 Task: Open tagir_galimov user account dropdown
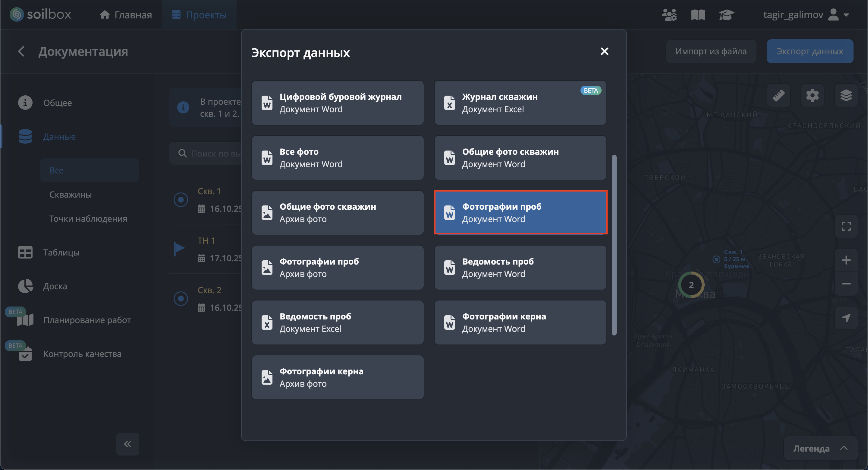[806, 15]
